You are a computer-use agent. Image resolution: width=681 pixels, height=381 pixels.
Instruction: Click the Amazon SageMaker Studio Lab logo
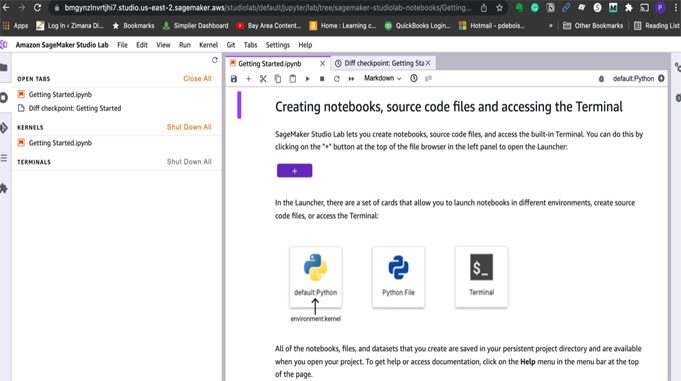[4, 45]
